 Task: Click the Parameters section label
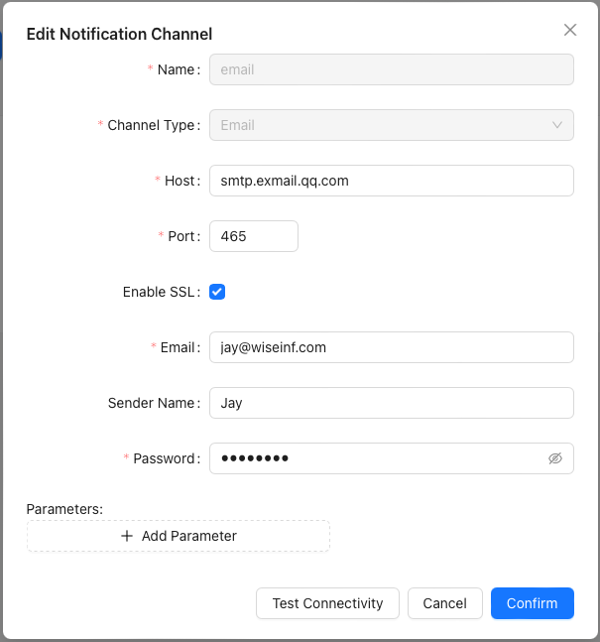64,509
